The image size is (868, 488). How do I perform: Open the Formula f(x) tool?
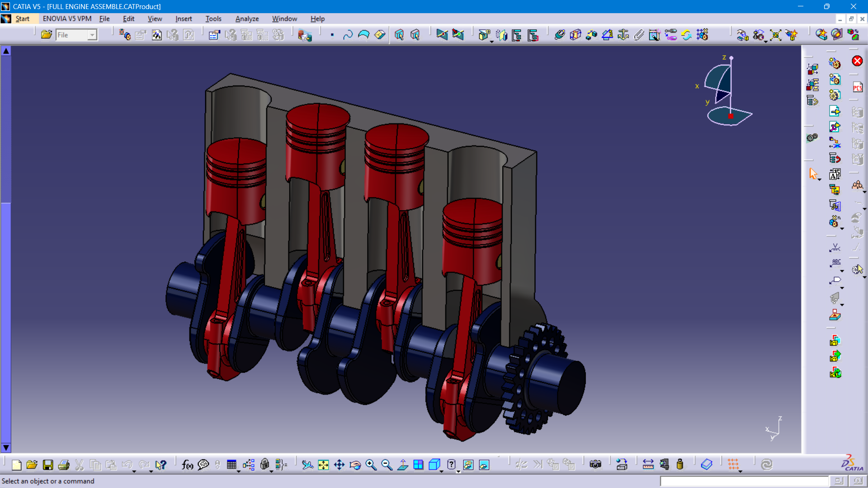point(187,465)
